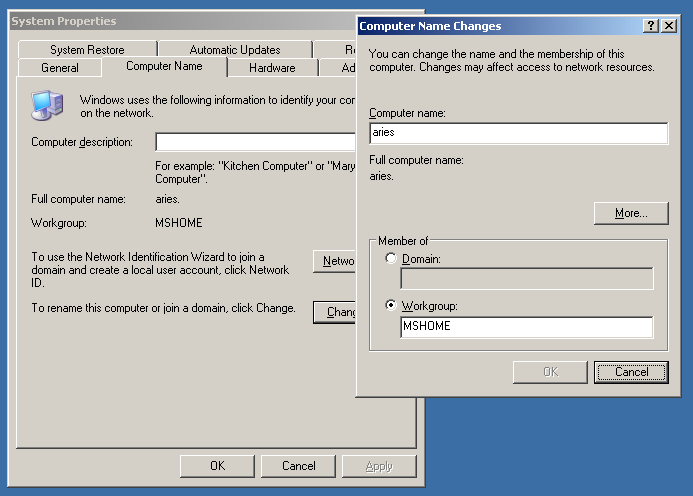The width and height of the screenshot is (693, 496).
Task: Click the System Properties title bar
Action: click(180, 21)
